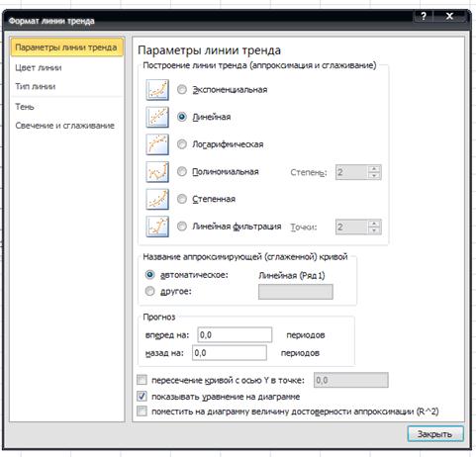Click the polynomial trendline chart icon
The height and width of the screenshot is (457, 476).
click(157, 172)
